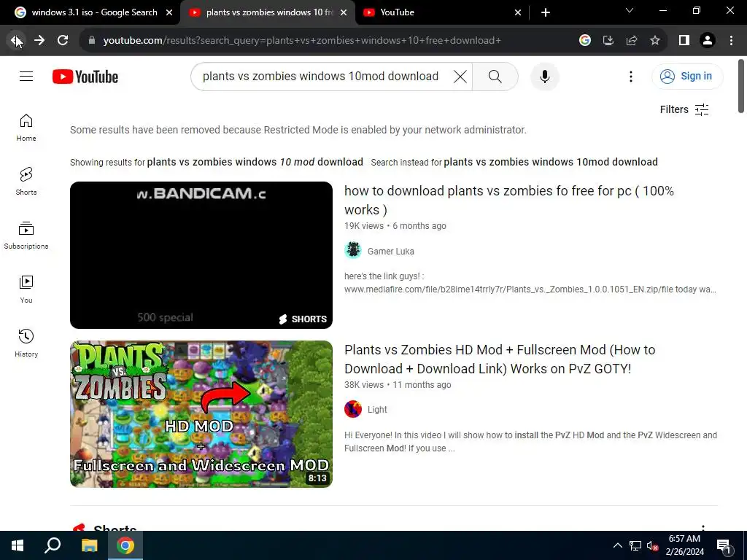
Task: Click the mediafire link description text
Action: click(x=530, y=283)
